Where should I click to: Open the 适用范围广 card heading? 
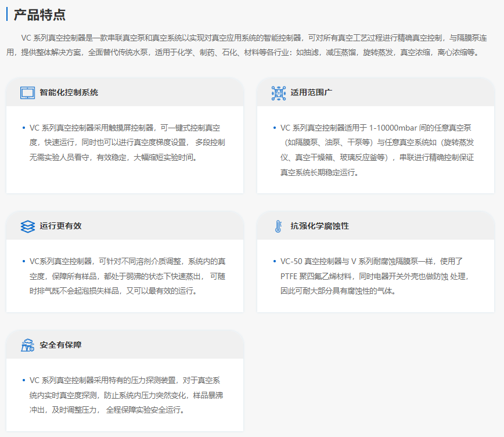pos(311,93)
